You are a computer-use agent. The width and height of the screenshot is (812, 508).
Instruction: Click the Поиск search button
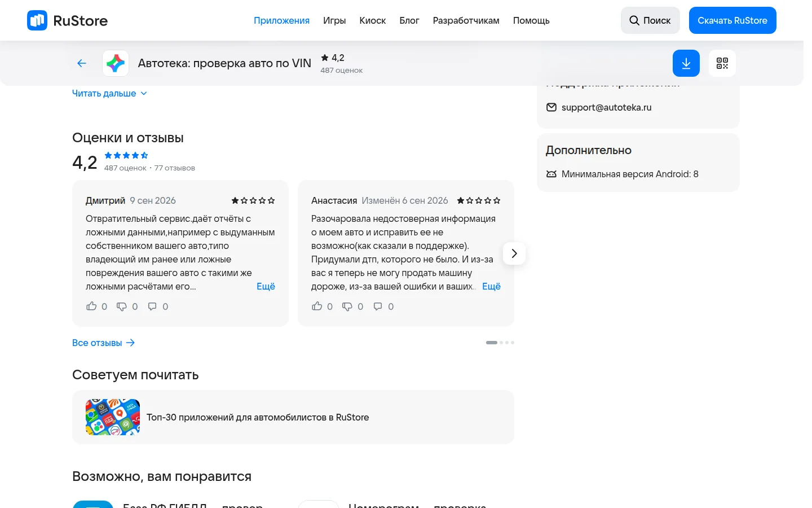pyautogui.click(x=650, y=20)
